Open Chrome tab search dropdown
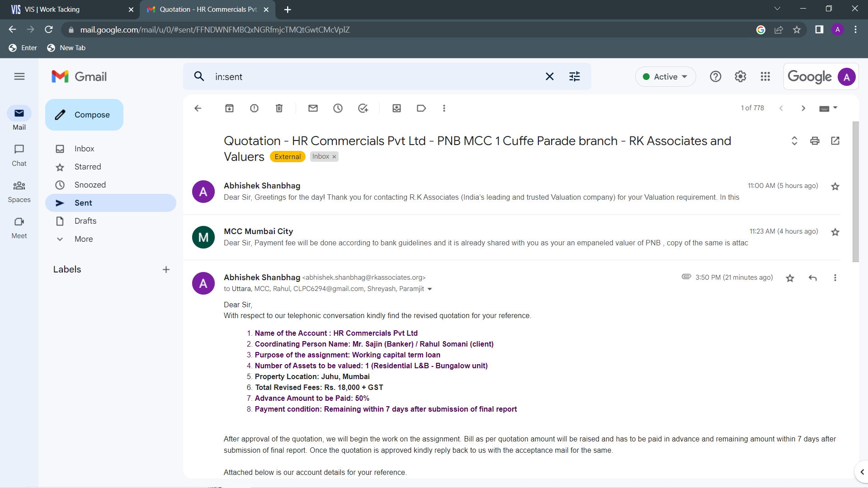 point(777,9)
